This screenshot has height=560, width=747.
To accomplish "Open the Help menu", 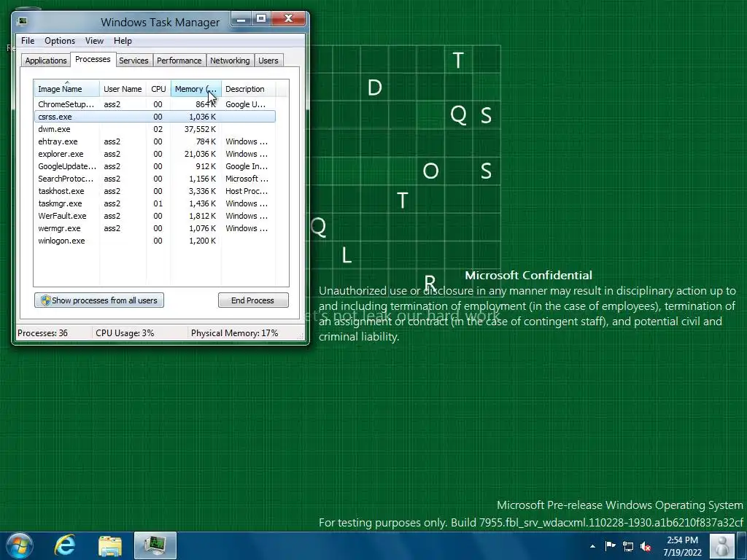I will 123,41.
